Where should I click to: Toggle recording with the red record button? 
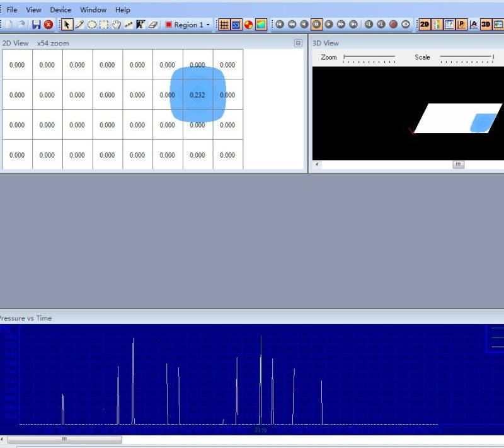392,25
